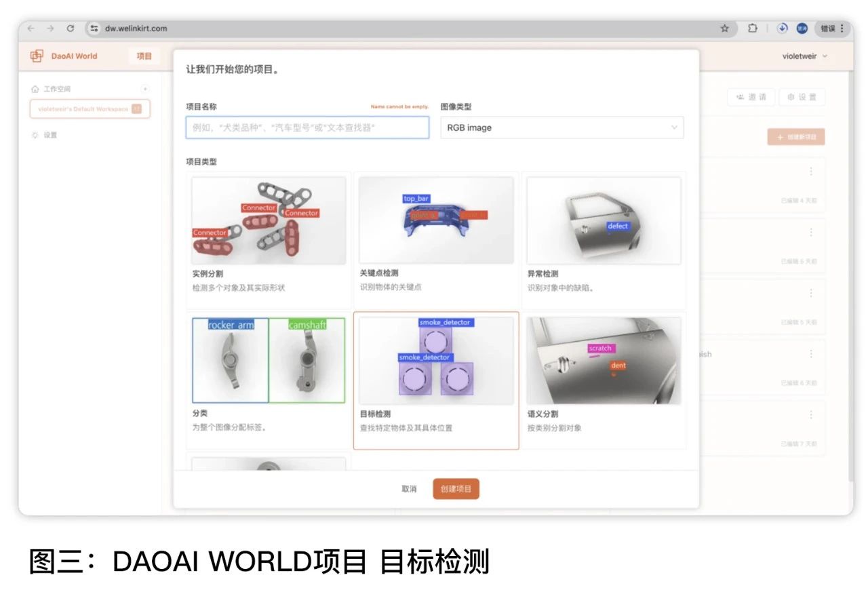Screen dimensions: 868x611
Task: Click the 工作空间 home icon
Action: pos(35,89)
